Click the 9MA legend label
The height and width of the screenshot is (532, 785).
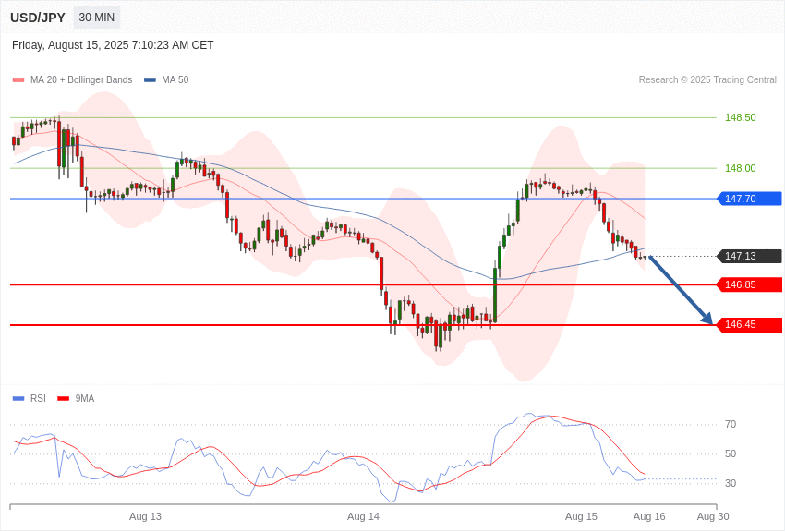click(85, 398)
